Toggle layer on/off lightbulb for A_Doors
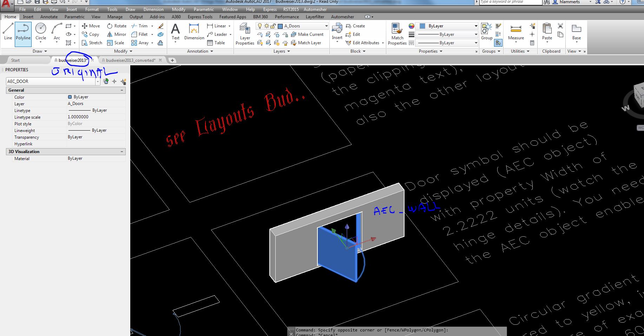The height and width of the screenshot is (336, 644). pyautogui.click(x=259, y=26)
